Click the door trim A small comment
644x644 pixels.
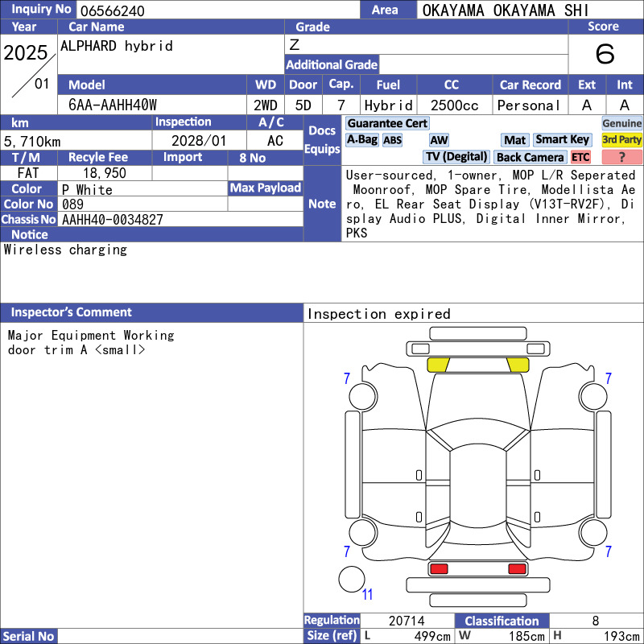(76, 350)
